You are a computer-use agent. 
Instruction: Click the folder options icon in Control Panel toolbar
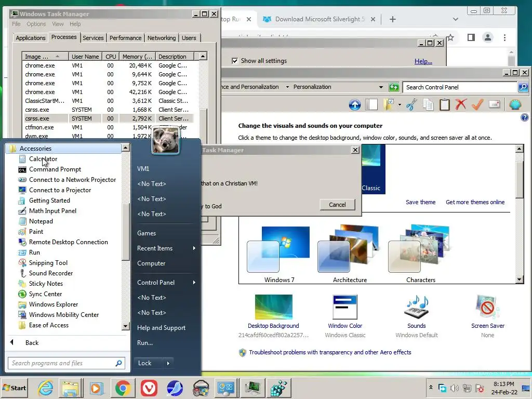tap(389, 104)
